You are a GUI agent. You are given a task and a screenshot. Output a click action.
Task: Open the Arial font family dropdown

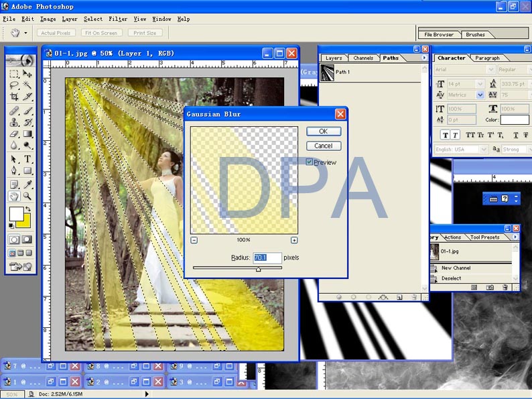point(490,69)
